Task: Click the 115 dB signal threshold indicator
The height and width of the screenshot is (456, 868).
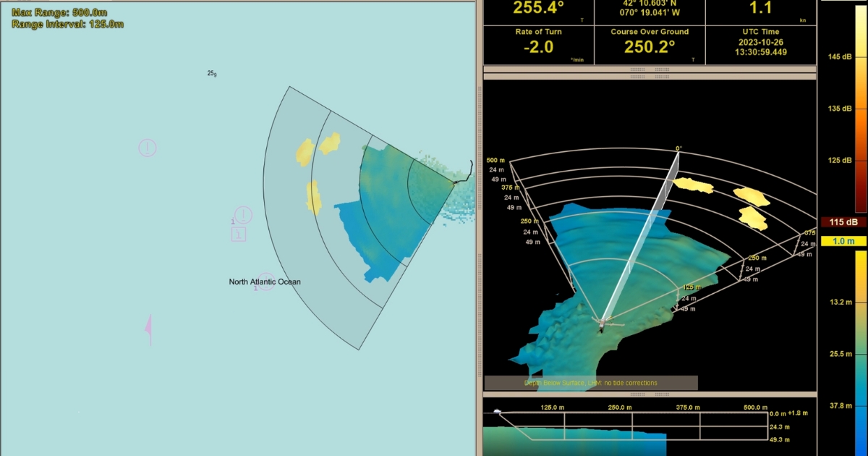Action: coord(842,222)
